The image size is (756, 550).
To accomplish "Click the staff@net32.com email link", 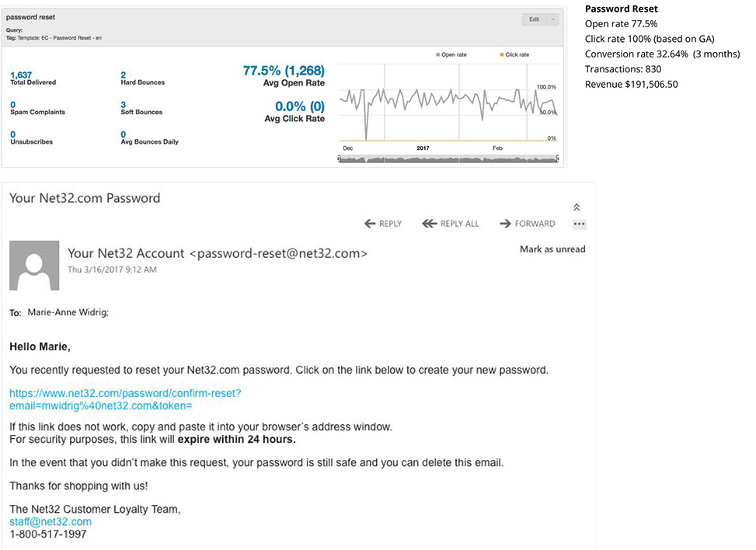I will click(x=51, y=522).
